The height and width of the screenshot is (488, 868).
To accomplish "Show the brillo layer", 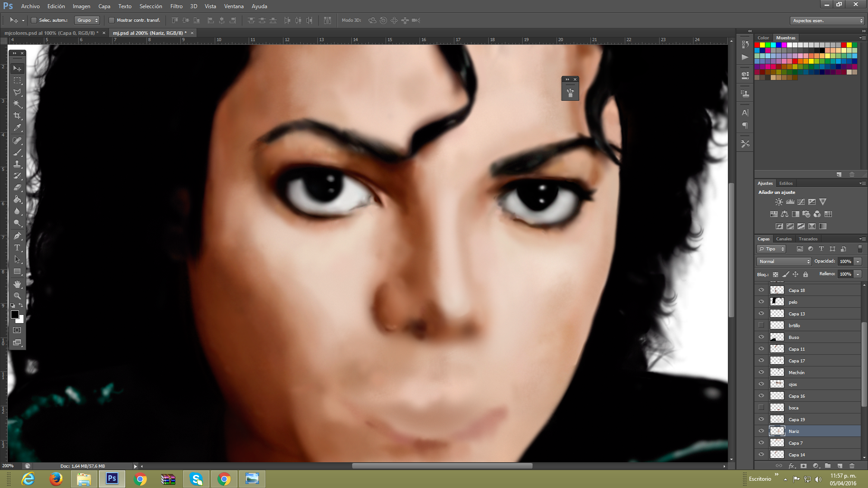I will tap(761, 325).
